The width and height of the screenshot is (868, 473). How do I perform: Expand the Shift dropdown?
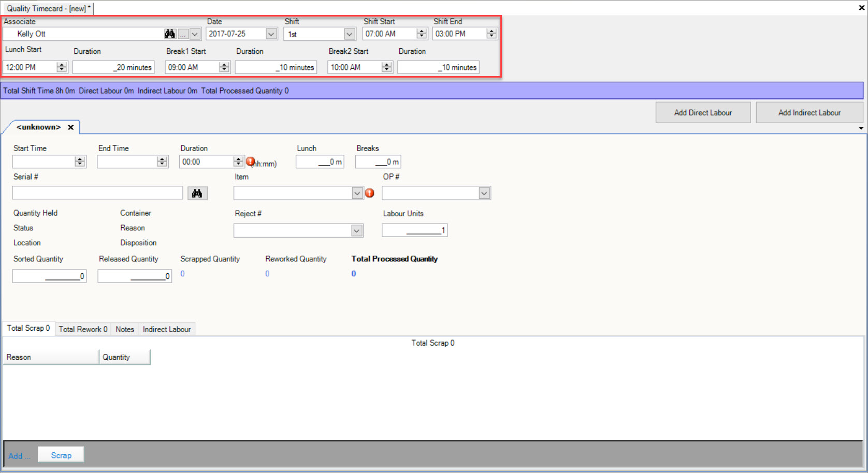tap(350, 34)
